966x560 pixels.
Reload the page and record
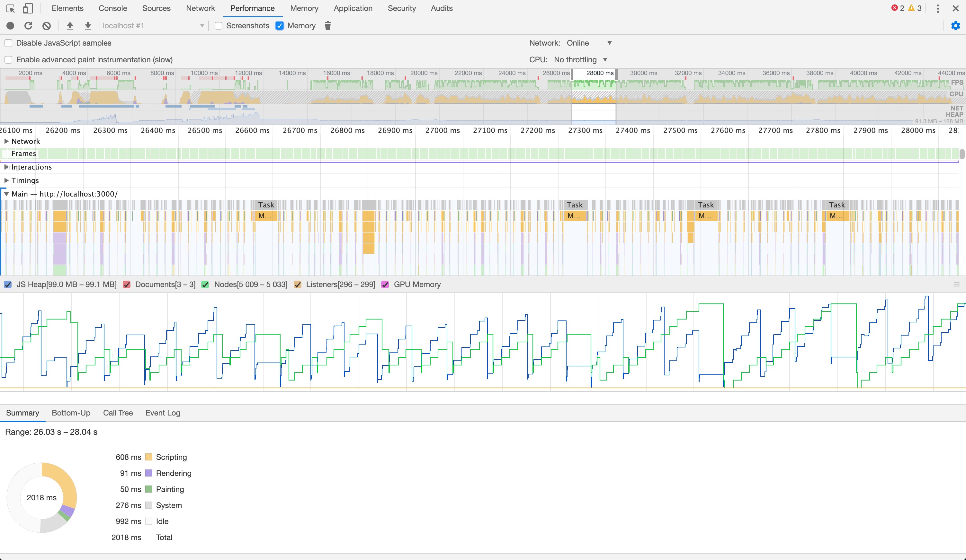click(x=28, y=26)
